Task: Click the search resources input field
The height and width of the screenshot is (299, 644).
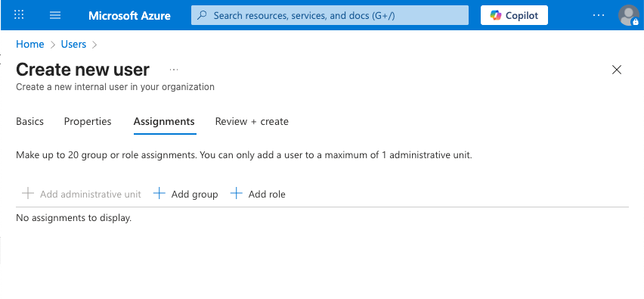Action: 330,16
